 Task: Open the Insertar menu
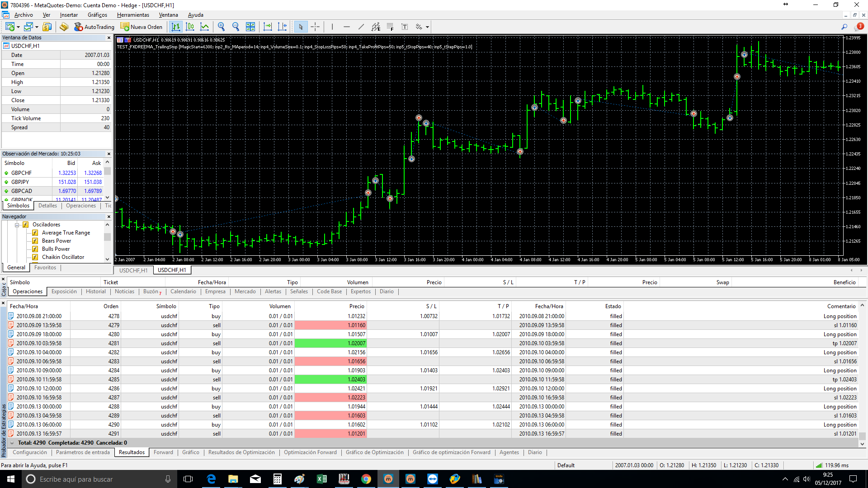click(x=69, y=15)
